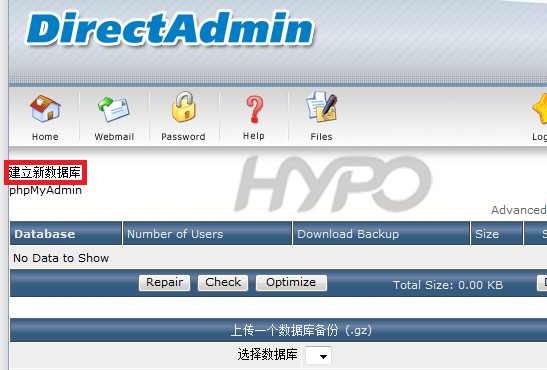Click the Logout star icon
Screen dimensions: 547x370
click(540, 109)
